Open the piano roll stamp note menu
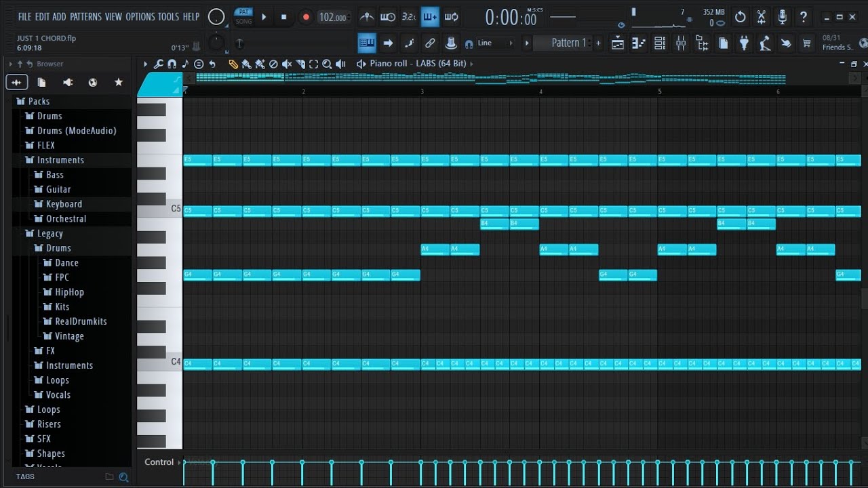This screenshot has height=488, width=868. click(x=198, y=64)
